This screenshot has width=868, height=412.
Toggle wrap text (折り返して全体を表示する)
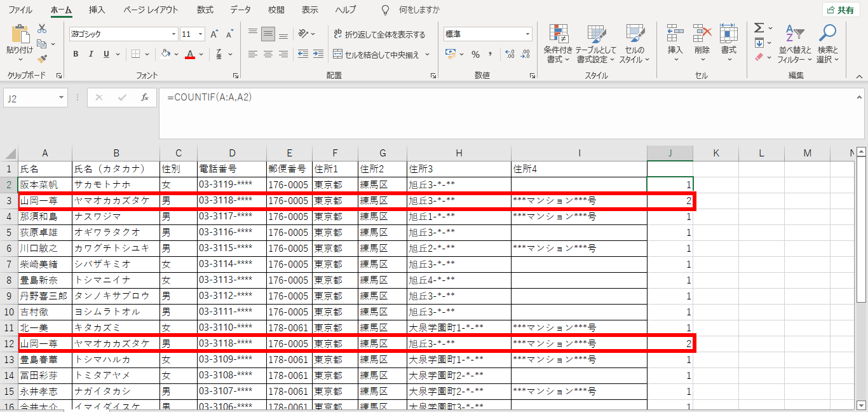point(375,33)
